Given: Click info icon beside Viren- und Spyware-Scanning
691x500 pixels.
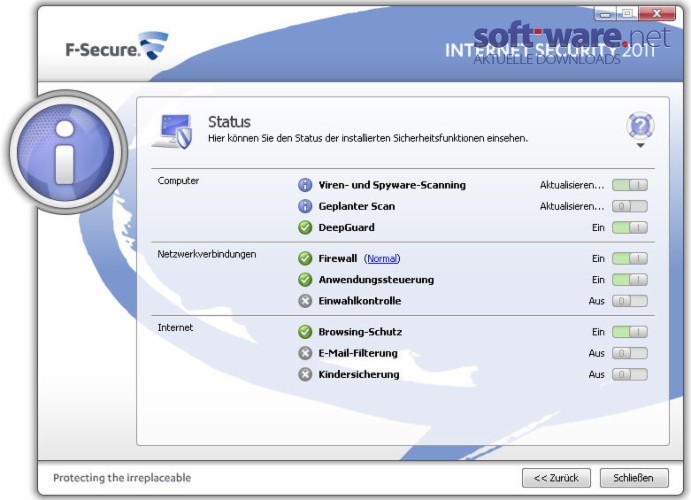Looking at the screenshot, I should [x=305, y=185].
